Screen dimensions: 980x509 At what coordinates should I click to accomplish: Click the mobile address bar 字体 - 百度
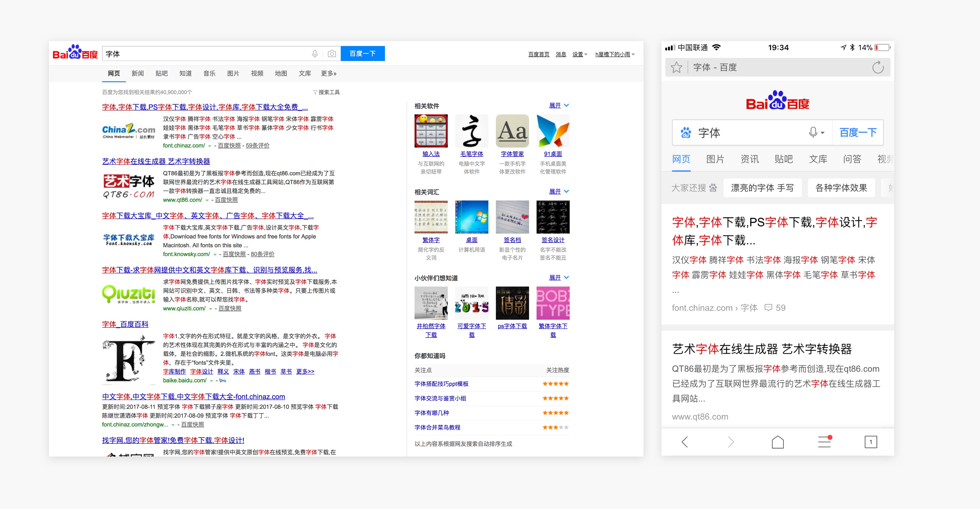point(778,68)
